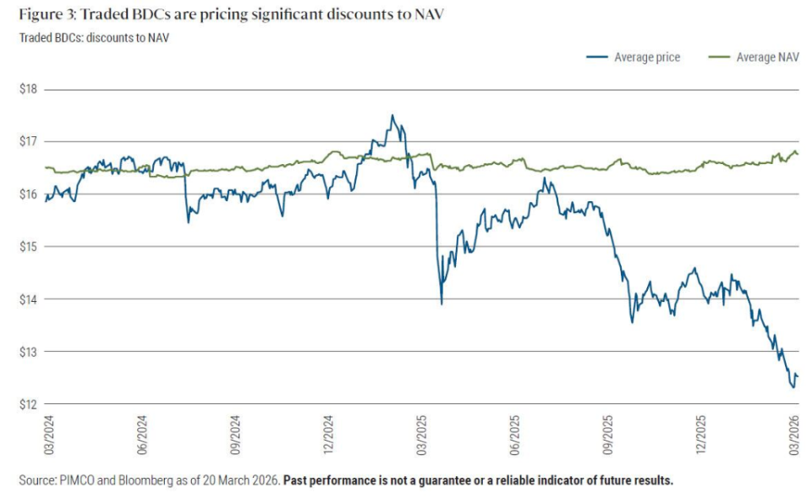
Task: Click the Average NAV legend label
Action: click(768, 58)
